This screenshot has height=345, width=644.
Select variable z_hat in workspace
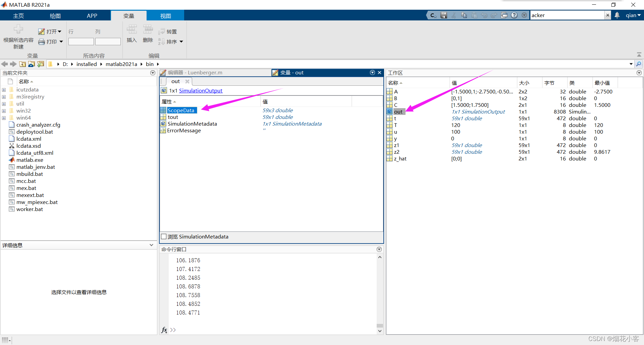coord(400,158)
